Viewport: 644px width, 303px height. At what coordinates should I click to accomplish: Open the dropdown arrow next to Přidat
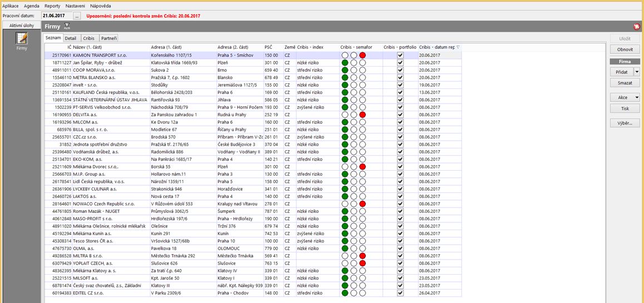[637, 72]
